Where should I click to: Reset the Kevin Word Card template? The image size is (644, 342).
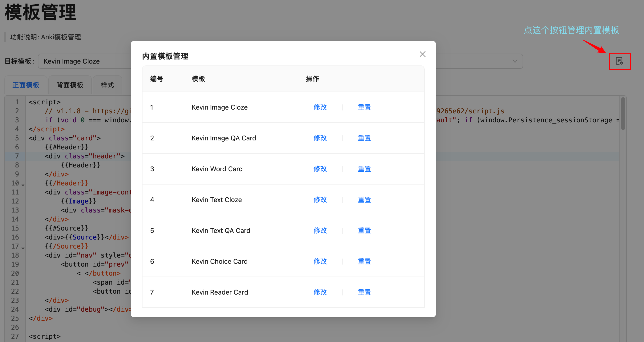[x=364, y=169]
